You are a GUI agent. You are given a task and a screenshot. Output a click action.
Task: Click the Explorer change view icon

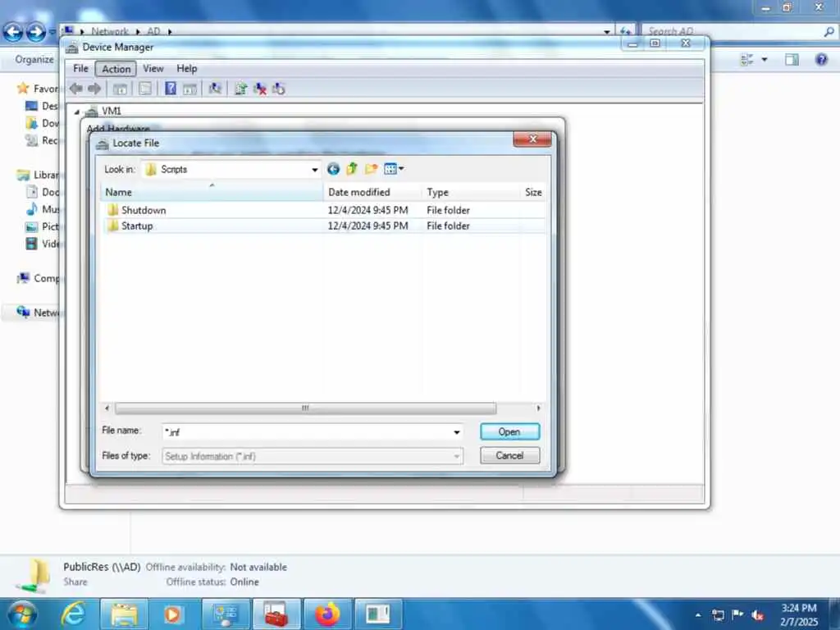pos(746,59)
